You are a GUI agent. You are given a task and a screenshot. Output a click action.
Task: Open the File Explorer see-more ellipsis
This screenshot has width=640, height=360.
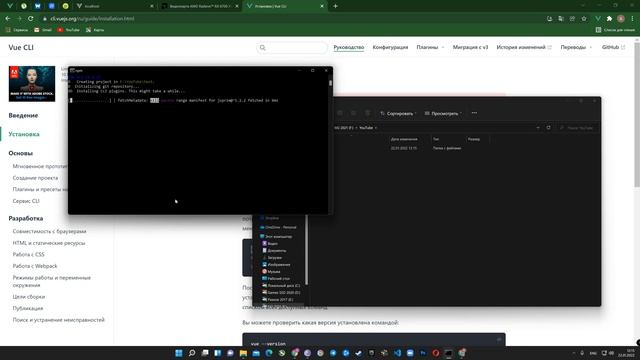point(474,113)
